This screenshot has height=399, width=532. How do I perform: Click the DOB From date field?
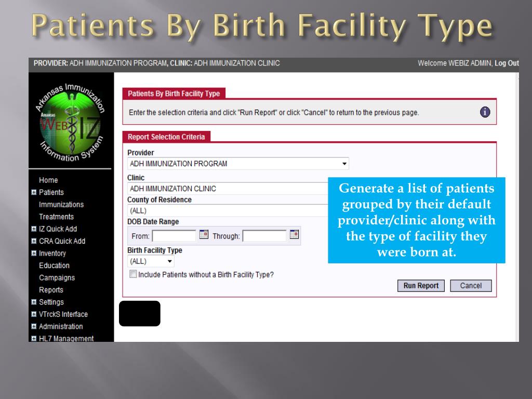pyautogui.click(x=174, y=236)
